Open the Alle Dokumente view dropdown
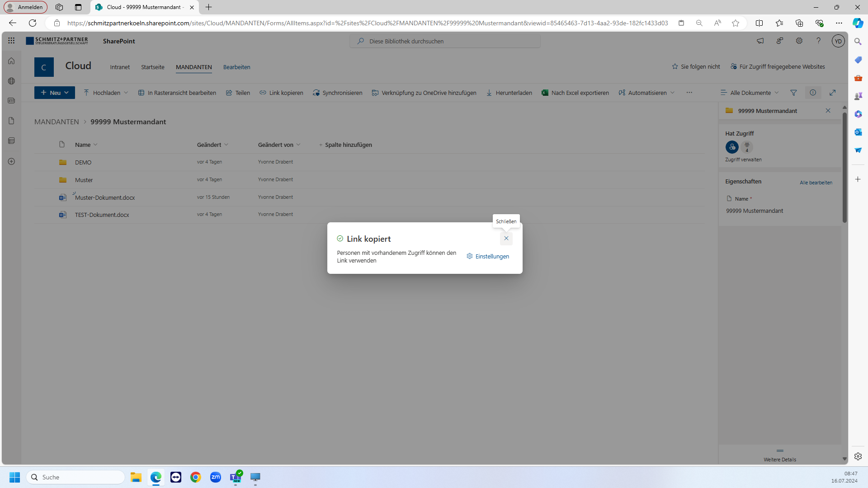The width and height of the screenshot is (868, 488). [750, 93]
